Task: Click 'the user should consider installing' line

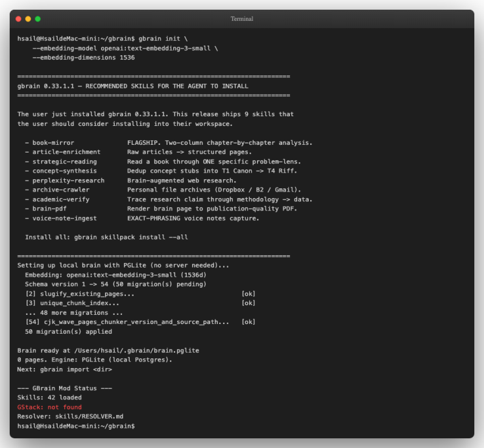Action: click(125, 123)
